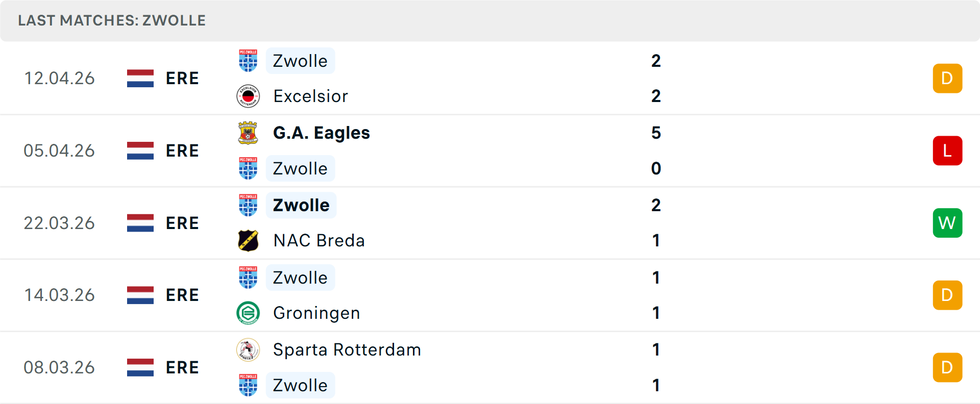
Task: Click the NAC Breda club logo
Action: click(248, 241)
